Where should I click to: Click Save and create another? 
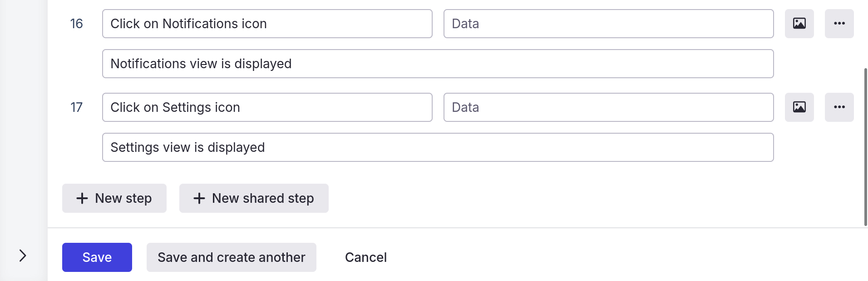pos(231,257)
